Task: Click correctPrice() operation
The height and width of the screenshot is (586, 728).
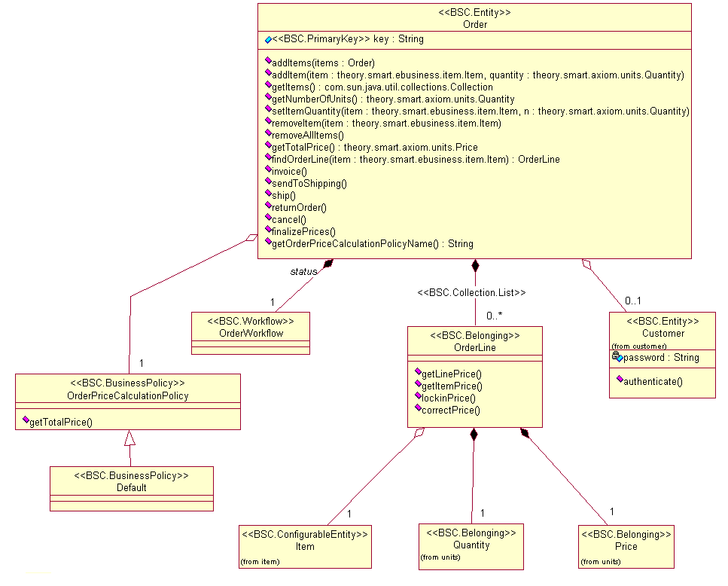Action: click(x=451, y=411)
